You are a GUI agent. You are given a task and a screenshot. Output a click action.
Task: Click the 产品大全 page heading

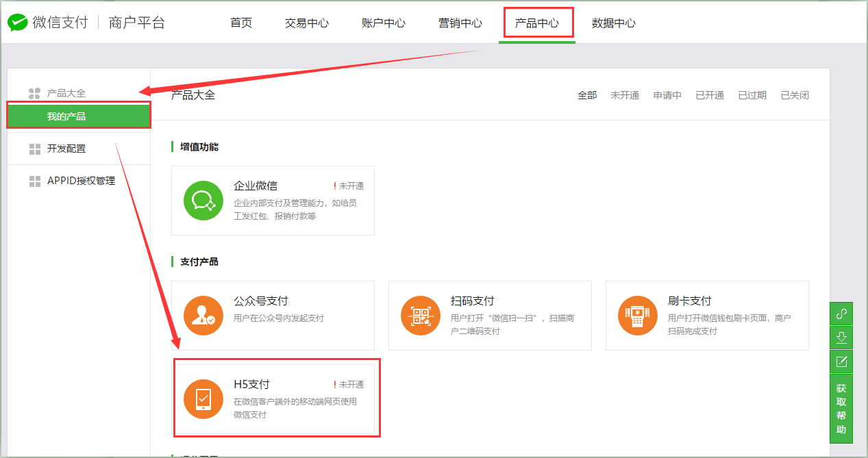click(193, 95)
